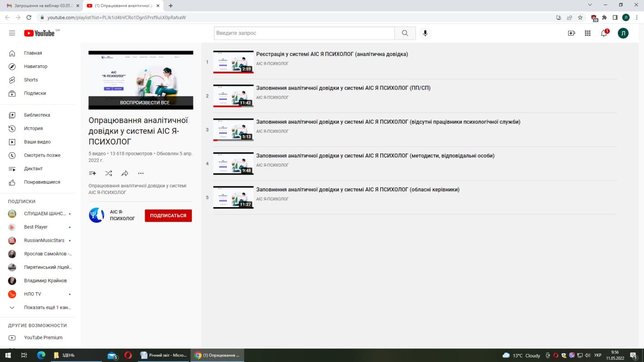Image resolution: width=644 pixels, height=362 pixels.
Task: Open the АІС Я-ПСИХОЛОГ channel avatar
Action: (x=96, y=216)
